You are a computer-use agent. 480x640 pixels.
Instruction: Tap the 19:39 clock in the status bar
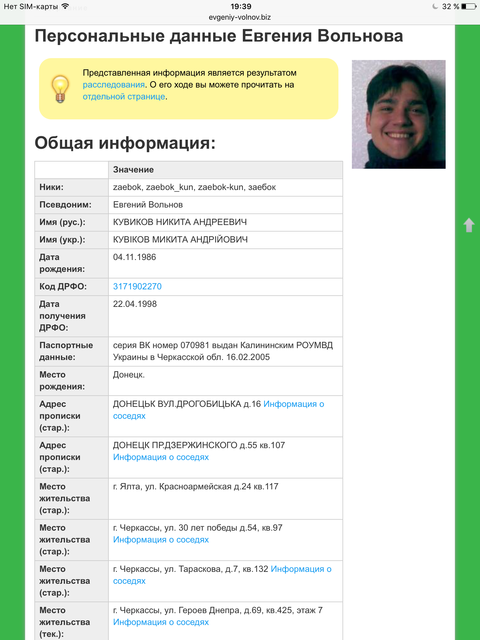240,7
